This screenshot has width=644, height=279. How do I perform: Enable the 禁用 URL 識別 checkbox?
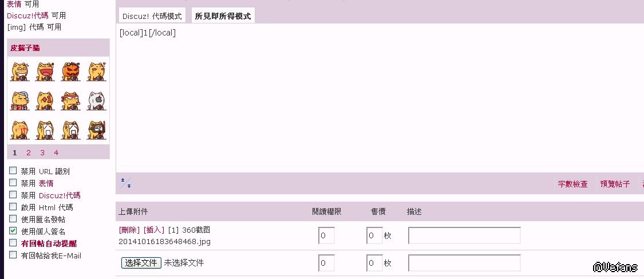13,171
